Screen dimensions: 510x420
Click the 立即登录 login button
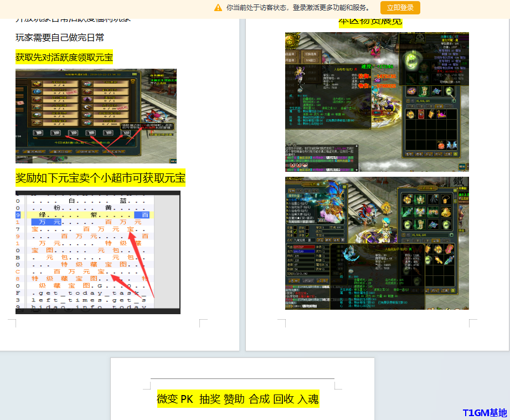(x=400, y=8)
